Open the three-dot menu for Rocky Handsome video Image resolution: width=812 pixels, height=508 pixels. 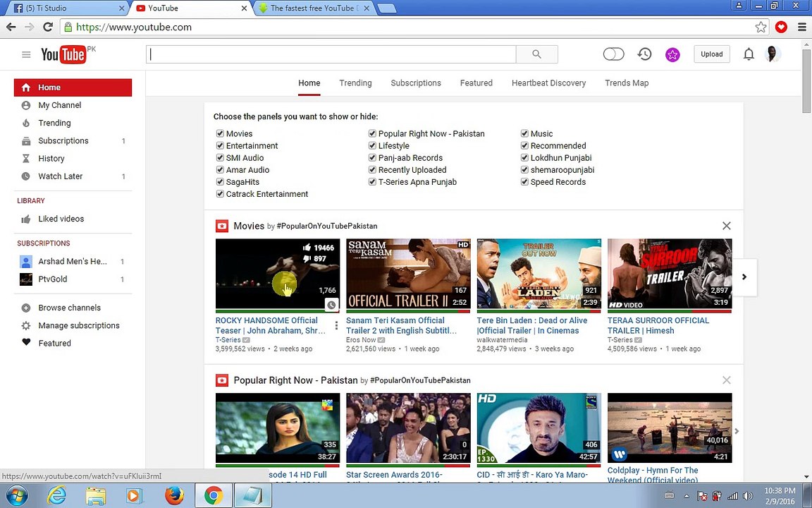coord(336,325)
